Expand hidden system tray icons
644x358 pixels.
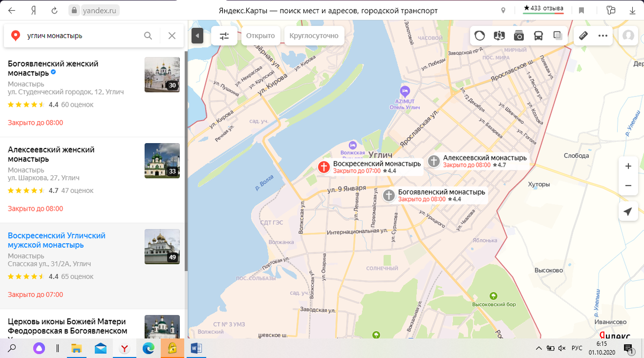point(538,348)
